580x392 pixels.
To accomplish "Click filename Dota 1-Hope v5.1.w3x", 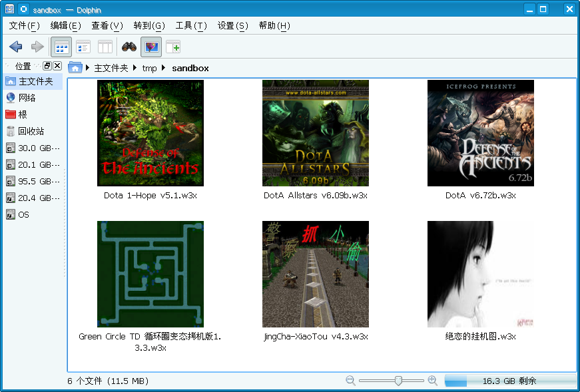I will click(x=150, y=195).
